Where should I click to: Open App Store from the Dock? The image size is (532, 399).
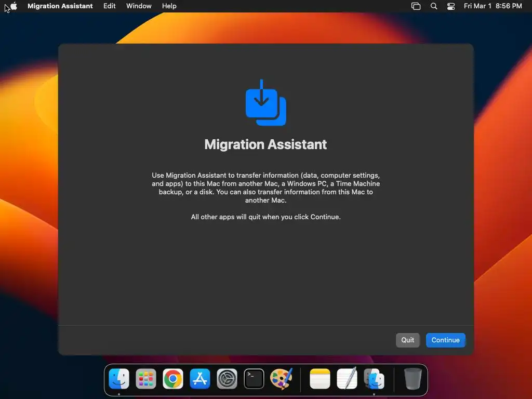click(200, 379)
